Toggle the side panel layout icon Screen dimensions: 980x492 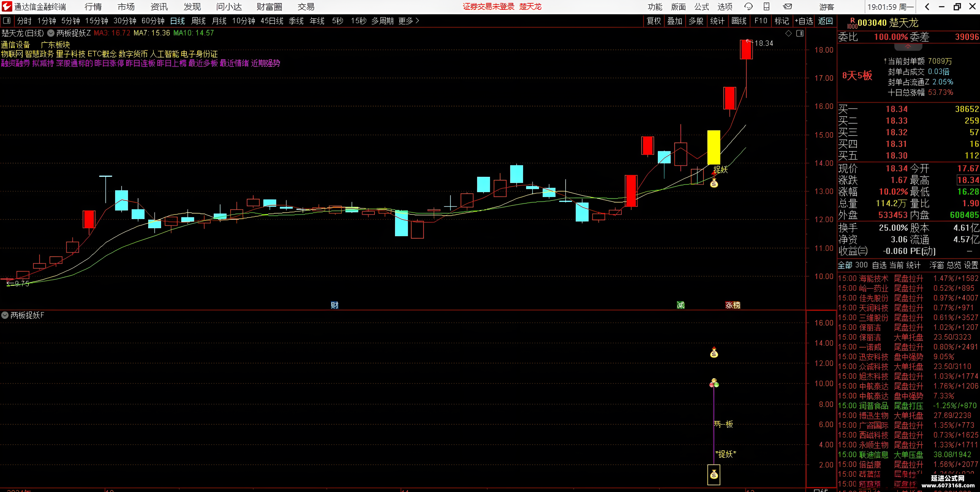800,33
